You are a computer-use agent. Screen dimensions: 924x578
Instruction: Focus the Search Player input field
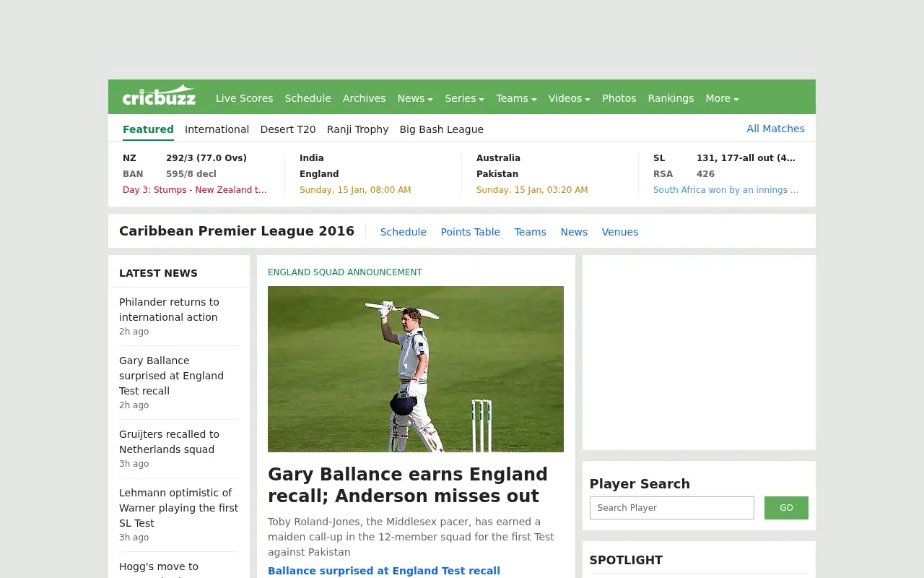[x=672, y=508]
